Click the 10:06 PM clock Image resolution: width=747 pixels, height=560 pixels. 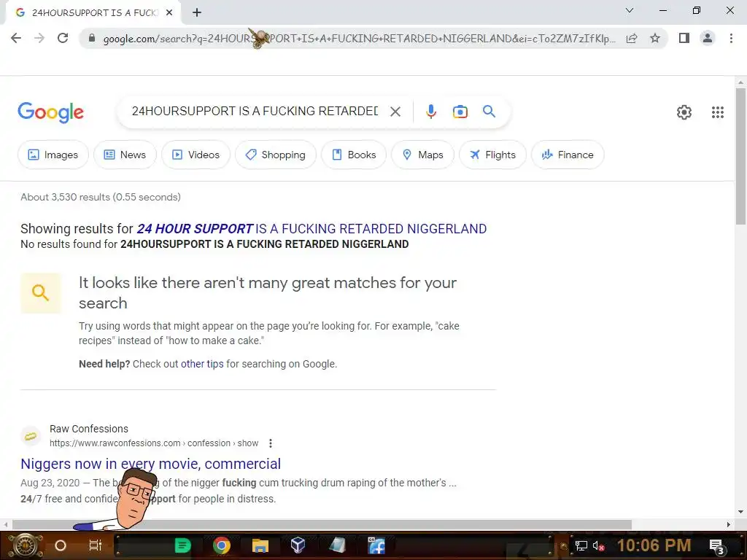coord(654,545)
